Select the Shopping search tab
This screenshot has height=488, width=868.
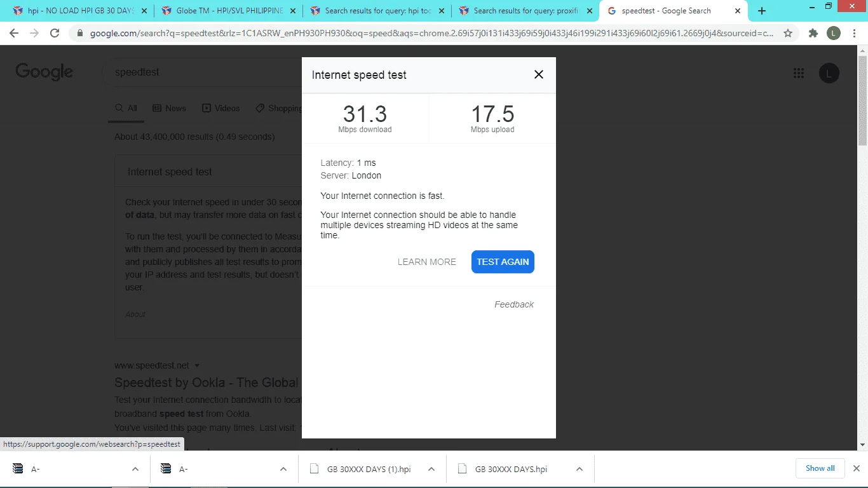pos(278,109)
